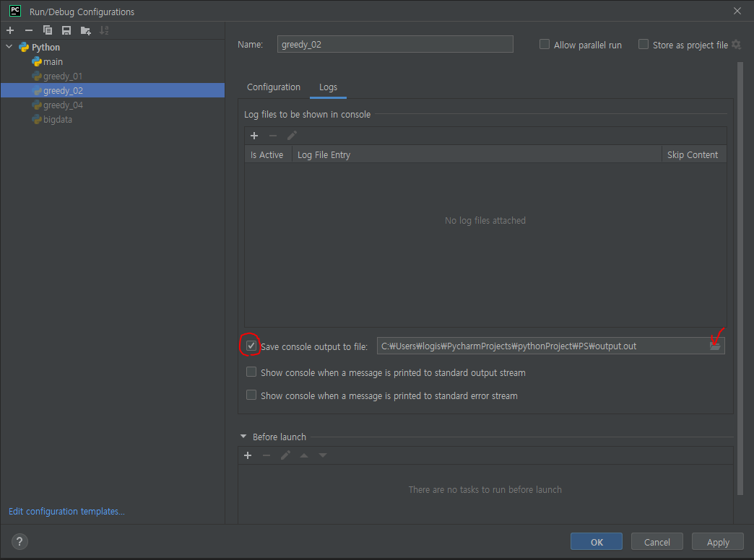Image resolution: width=754 pixels, height=560 pixels.
Task: Sort configurations alphabetically
Action: [104, 31]
